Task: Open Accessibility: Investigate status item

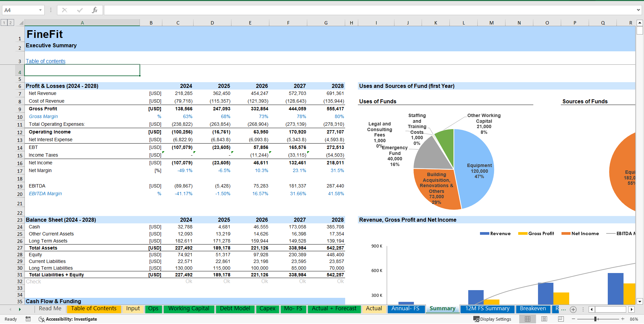Action: 68,319
